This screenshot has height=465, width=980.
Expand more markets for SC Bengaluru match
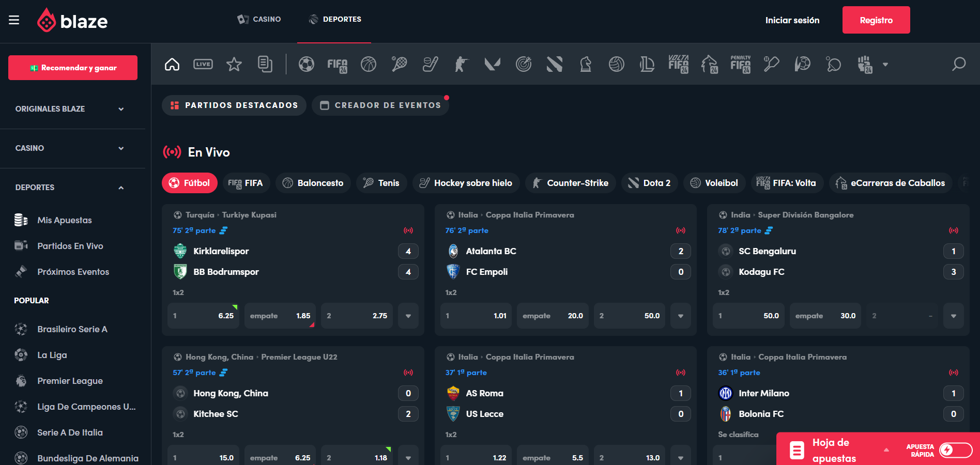click(x=954, y=316)
